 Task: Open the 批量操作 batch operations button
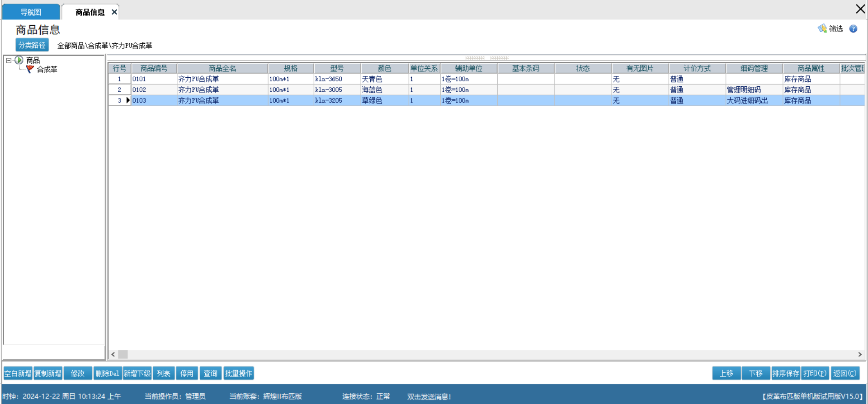(x=238, y=373)
